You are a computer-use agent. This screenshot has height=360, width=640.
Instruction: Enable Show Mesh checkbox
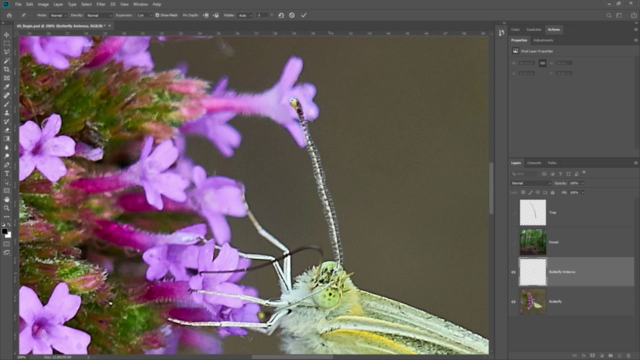pyautogui.click(x=157, y=15)
